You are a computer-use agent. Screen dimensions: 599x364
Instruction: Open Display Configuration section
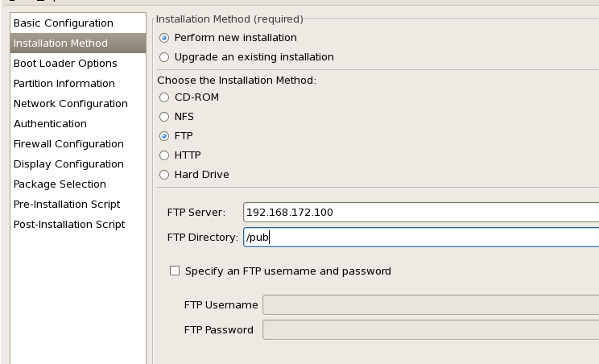(x=67, y=163)
